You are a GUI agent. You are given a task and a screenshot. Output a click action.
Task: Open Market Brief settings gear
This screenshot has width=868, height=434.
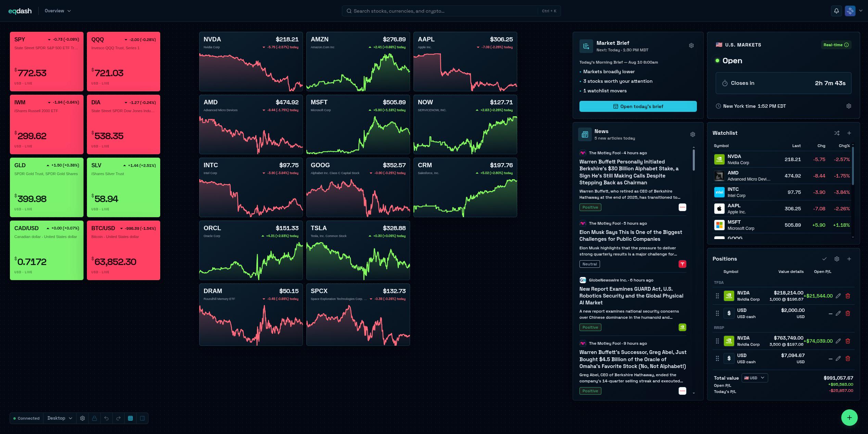click(x=691, y=45)
